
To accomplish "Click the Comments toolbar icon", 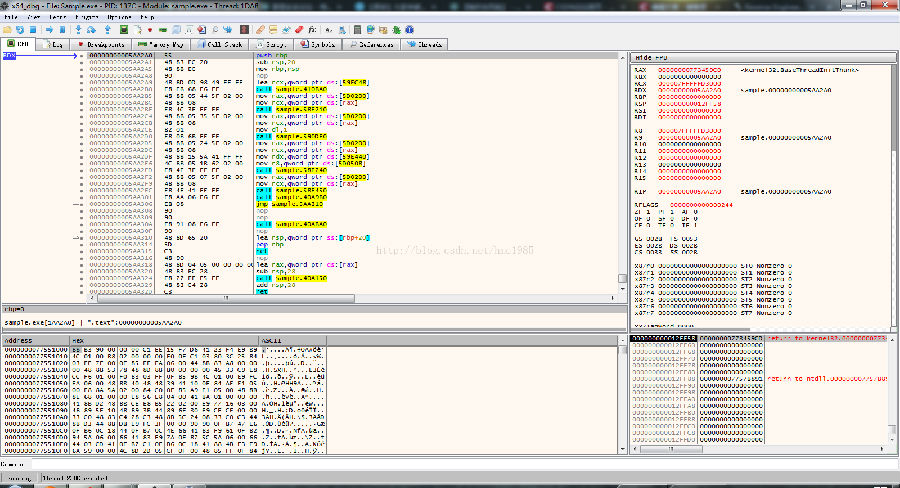I will tap(273, 29).
